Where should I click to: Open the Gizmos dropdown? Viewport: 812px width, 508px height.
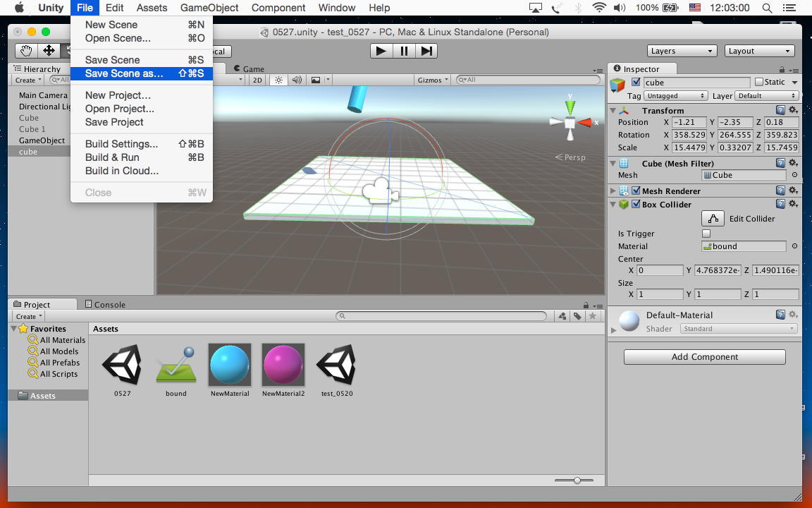click(x=433, y=80)
